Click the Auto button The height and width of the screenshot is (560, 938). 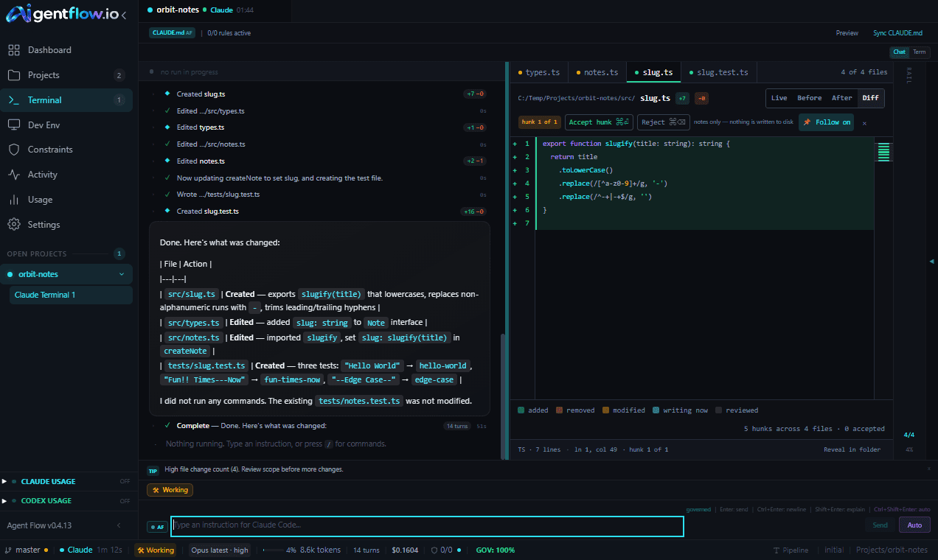(x=914, y=525)
